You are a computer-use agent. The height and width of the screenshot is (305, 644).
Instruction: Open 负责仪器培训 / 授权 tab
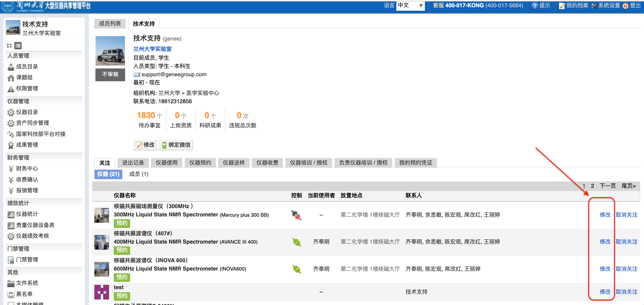click(363, 163)
